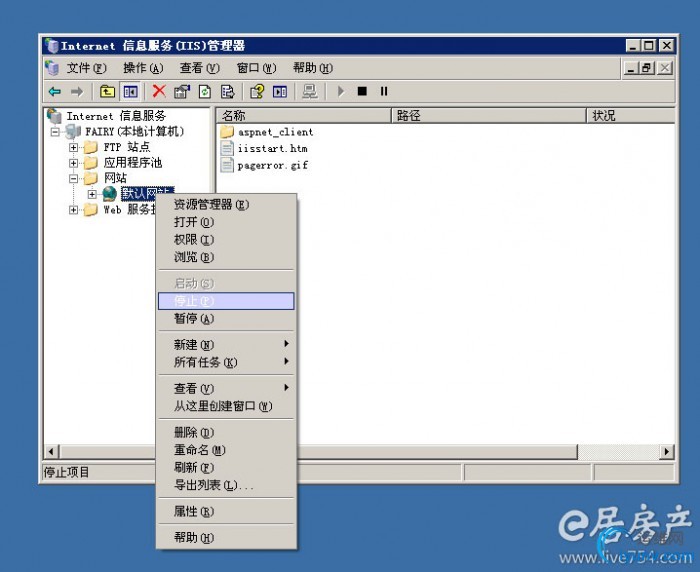The width and height of the screenshot is (700, 572).
Task: Choose 权限(I) from context menu
Action: point(226,239)
